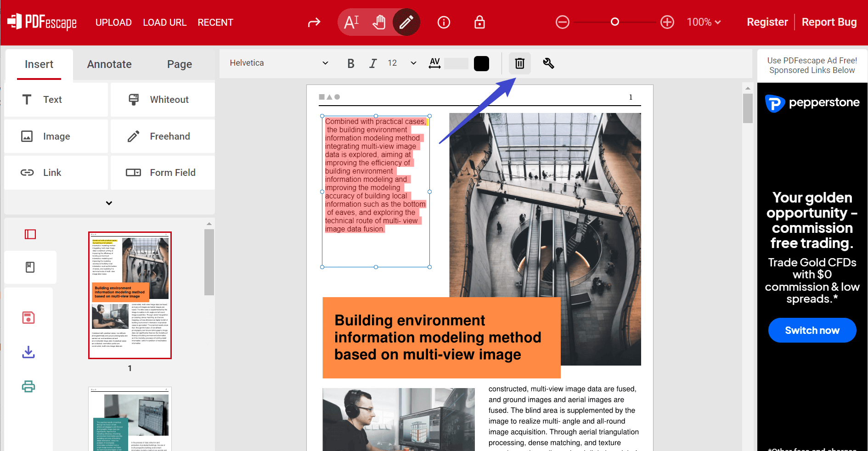868x451 pixels.
Task: Click the Image insert tool
Action: [56, 136]
